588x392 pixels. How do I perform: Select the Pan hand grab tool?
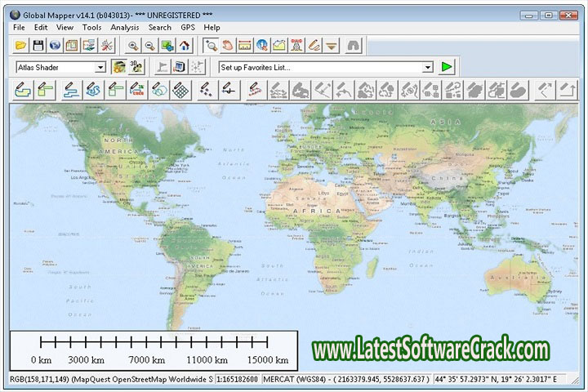tap(228, 46)
